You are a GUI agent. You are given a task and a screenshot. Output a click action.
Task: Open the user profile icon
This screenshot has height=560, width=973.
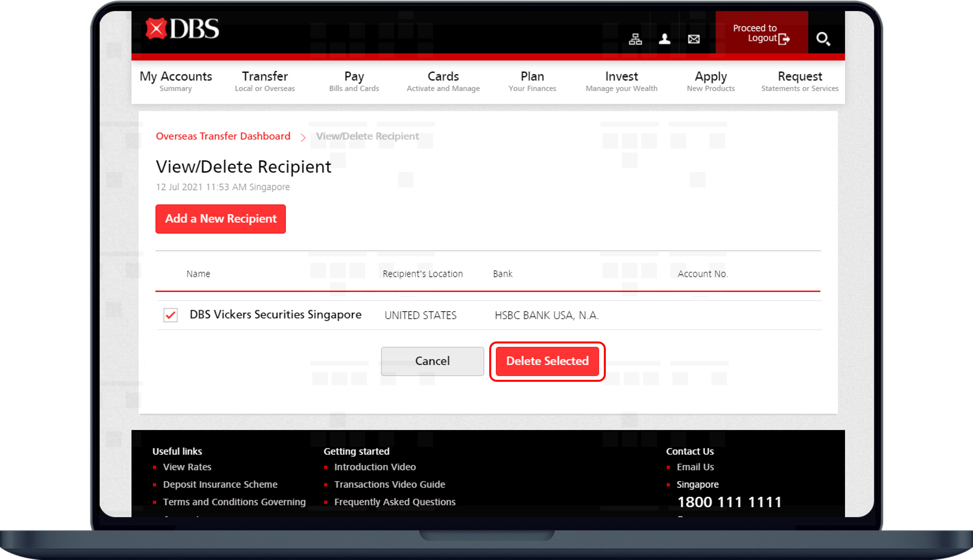(665, 39)
